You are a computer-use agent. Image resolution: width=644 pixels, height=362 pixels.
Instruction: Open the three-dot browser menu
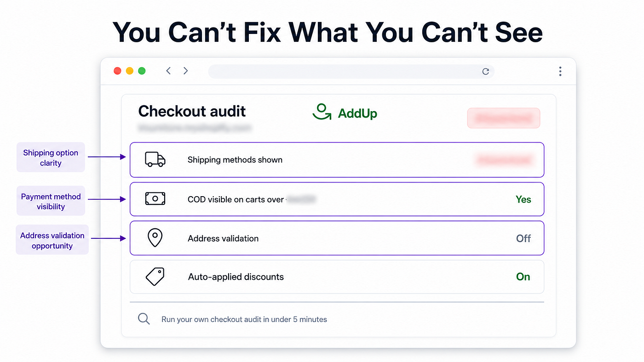[560, 71]
